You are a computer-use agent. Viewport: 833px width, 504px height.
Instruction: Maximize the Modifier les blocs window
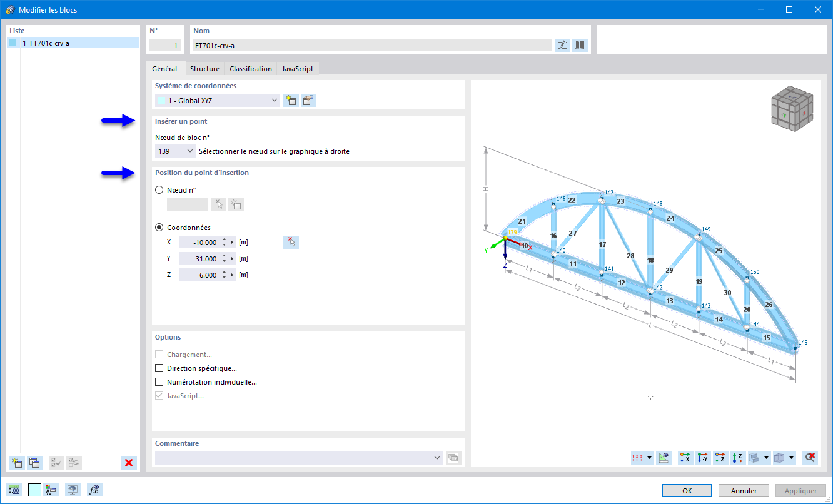[789, 9]
